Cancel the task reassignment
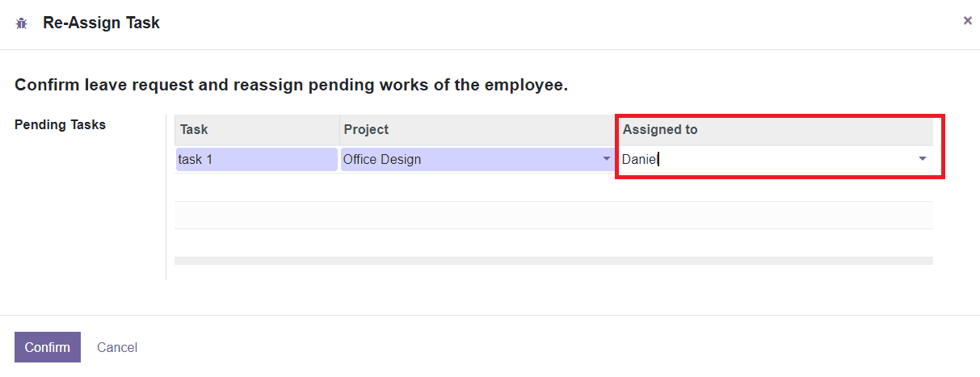 [x=117, y=347]
